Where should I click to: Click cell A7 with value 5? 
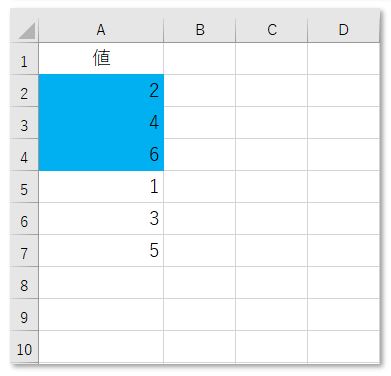[101, 251]
